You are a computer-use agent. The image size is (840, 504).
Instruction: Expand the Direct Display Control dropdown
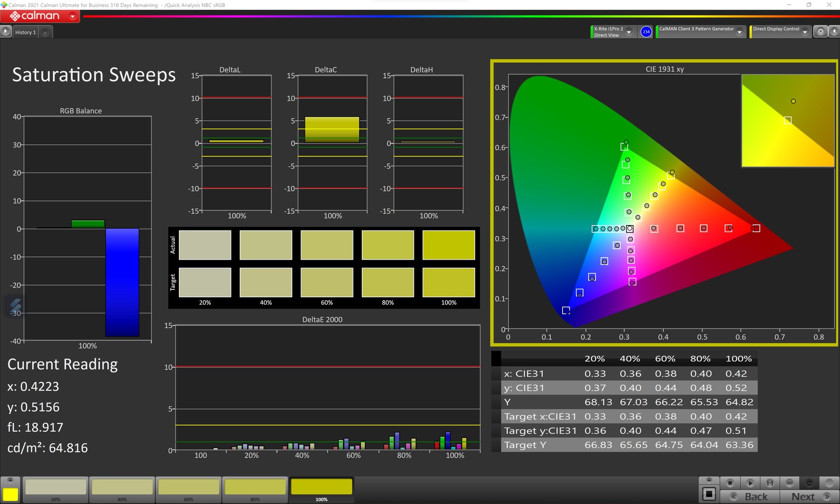pos(805,32)
